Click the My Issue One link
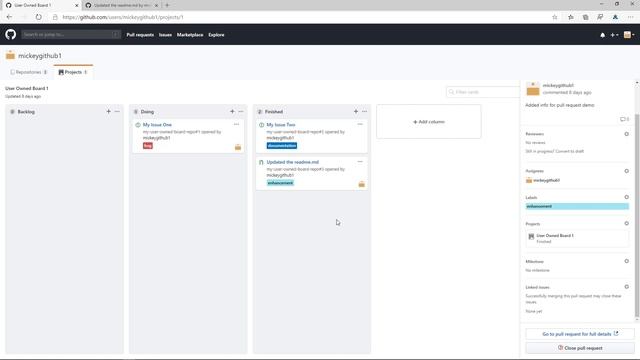The width and height of the screenshot is (640, 360). tap(157, 124)
